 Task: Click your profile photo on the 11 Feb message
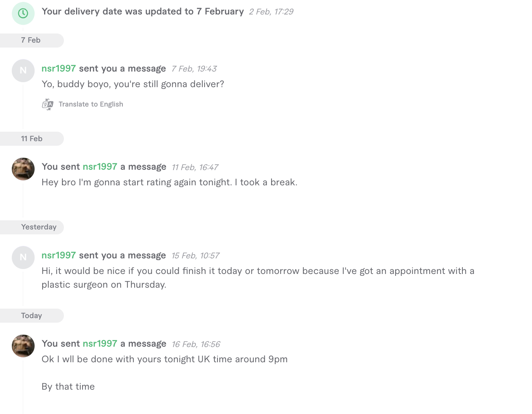23,169
